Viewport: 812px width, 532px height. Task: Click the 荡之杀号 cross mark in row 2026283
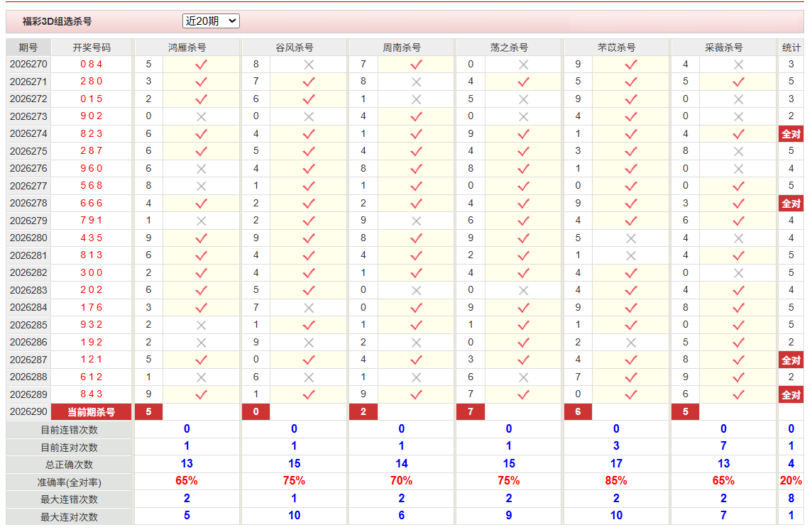[x=524, y=290]
